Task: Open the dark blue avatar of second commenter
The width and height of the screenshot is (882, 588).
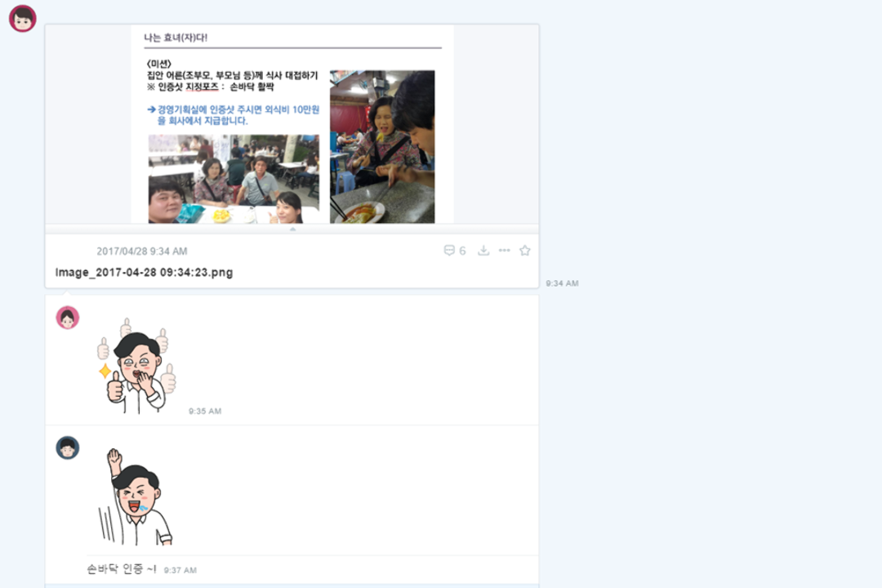Action: point(68,448)
